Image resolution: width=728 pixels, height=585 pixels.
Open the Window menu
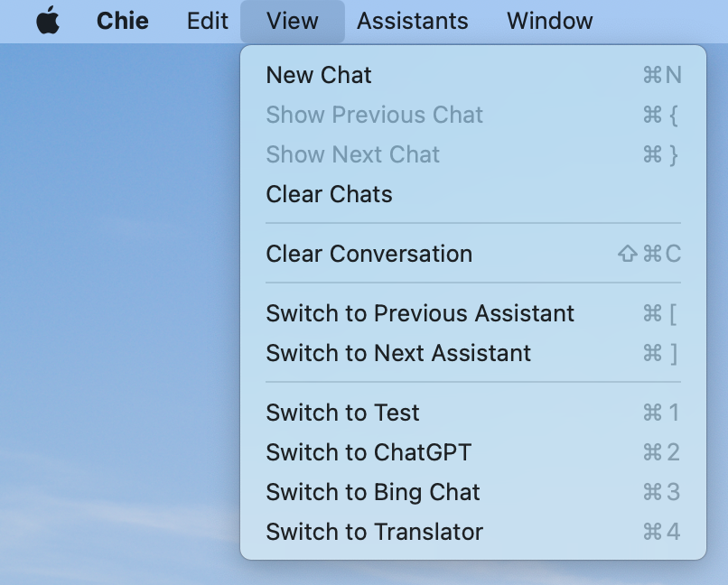tap(550, 21)
